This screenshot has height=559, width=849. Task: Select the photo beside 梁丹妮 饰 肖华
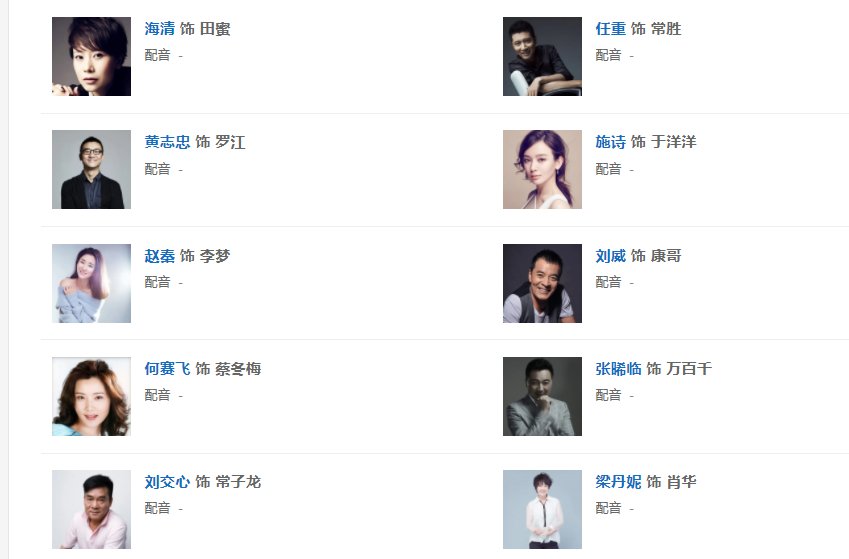coord(542,509)
